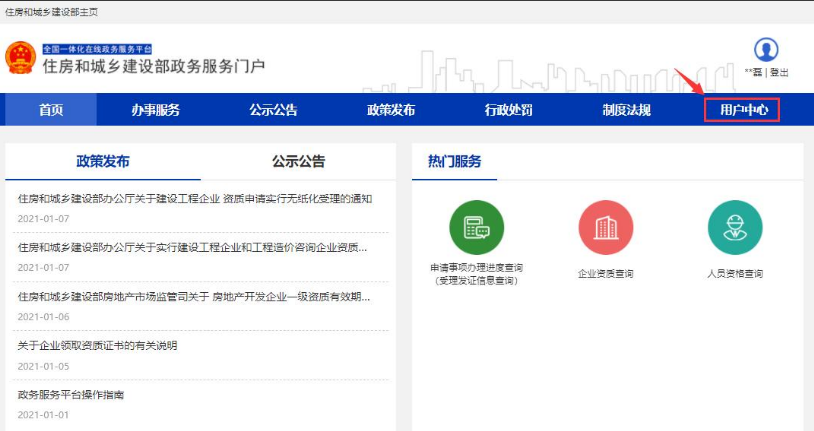Image resolution: width=814 pixels, height=431 pixels.
Task: Open 办事服务 menu item
Action: click(155, 110)
